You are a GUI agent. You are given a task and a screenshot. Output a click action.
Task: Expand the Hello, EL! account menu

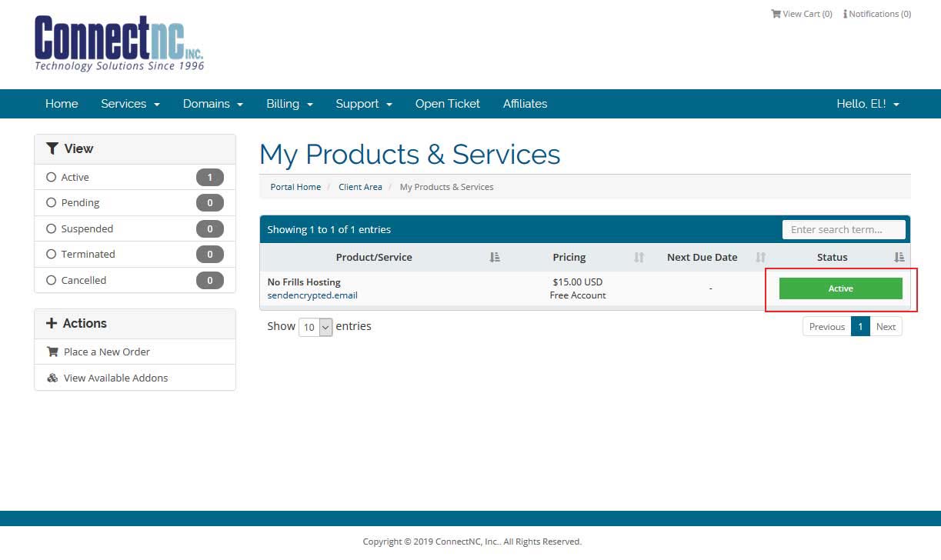(867, 104)
